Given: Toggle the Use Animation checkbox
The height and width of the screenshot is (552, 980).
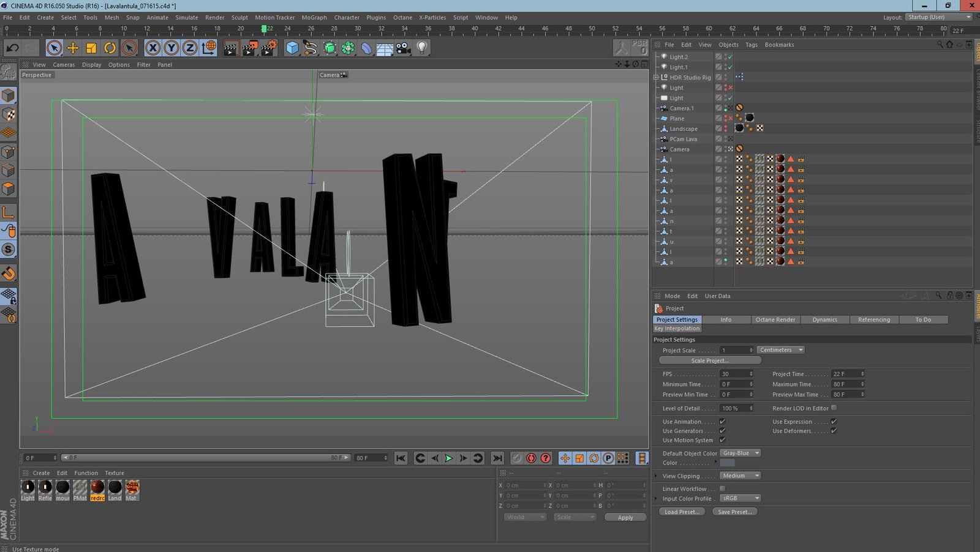Looking at the screenshot, I should click(723, 422).
